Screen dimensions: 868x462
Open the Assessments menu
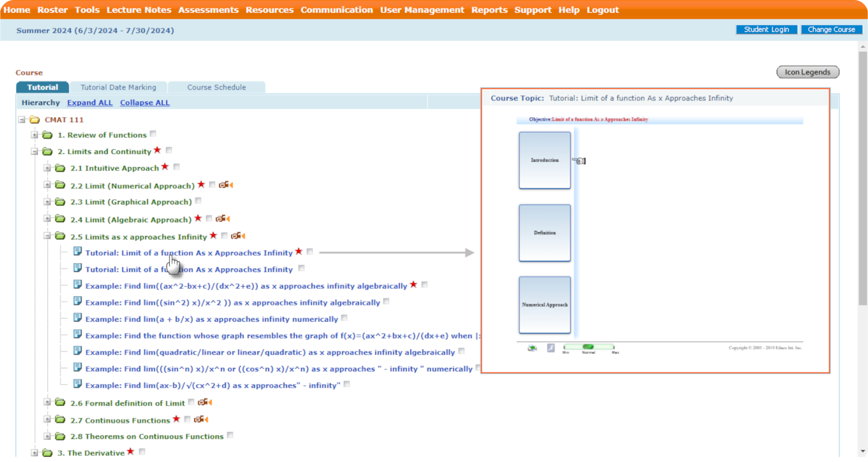pos(208,10)
